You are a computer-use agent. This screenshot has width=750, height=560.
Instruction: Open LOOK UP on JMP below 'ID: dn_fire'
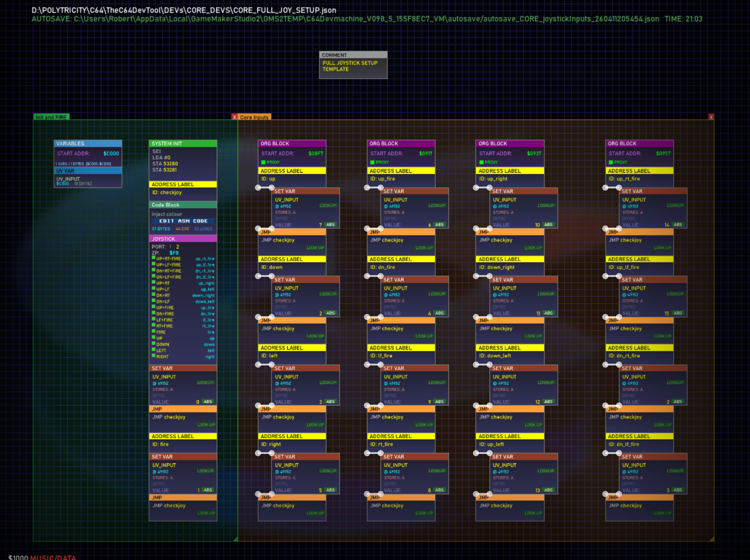(424, 336)
